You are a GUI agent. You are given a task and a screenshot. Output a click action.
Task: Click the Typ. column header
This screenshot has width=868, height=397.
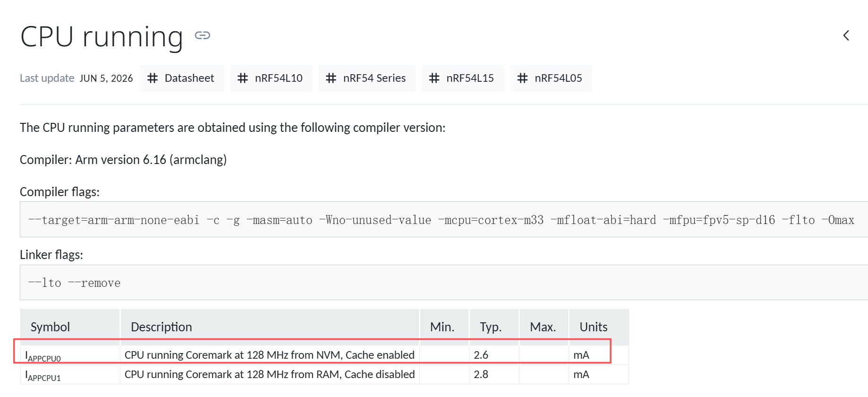494,327
